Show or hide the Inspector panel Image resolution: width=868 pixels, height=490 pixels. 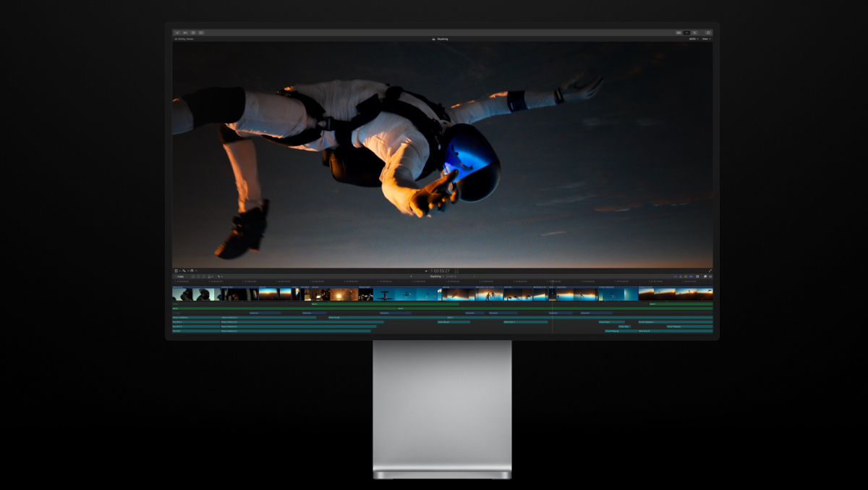(x=694, y=33)
